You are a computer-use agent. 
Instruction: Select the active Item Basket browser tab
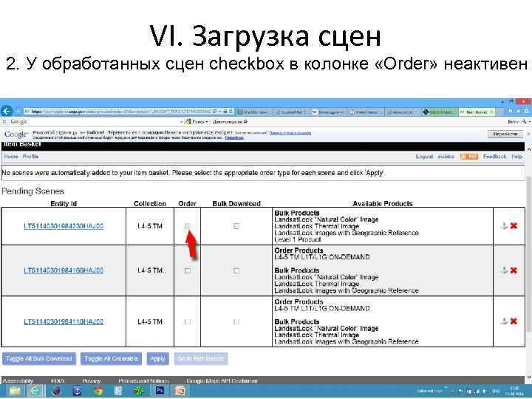[x=477, y=112]
